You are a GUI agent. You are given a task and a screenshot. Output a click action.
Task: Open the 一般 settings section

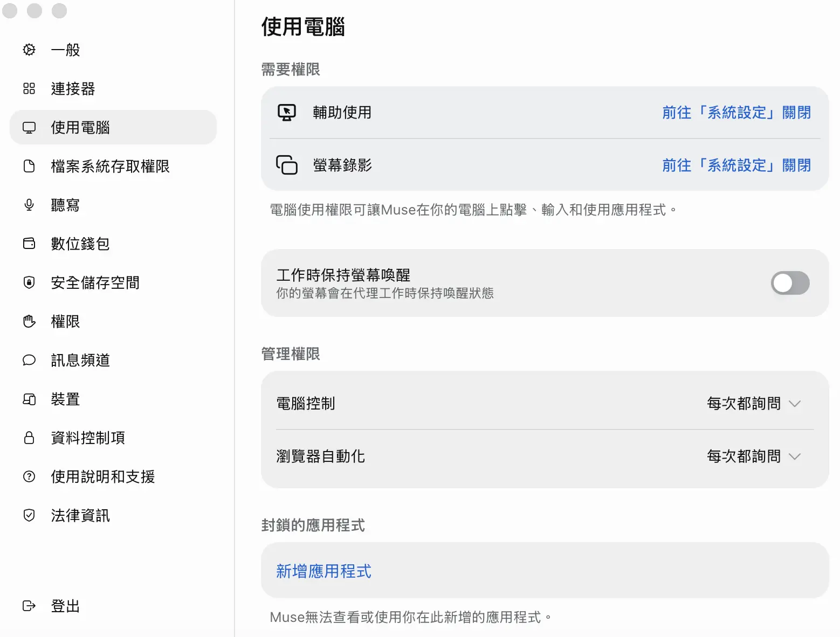(113, 50)
